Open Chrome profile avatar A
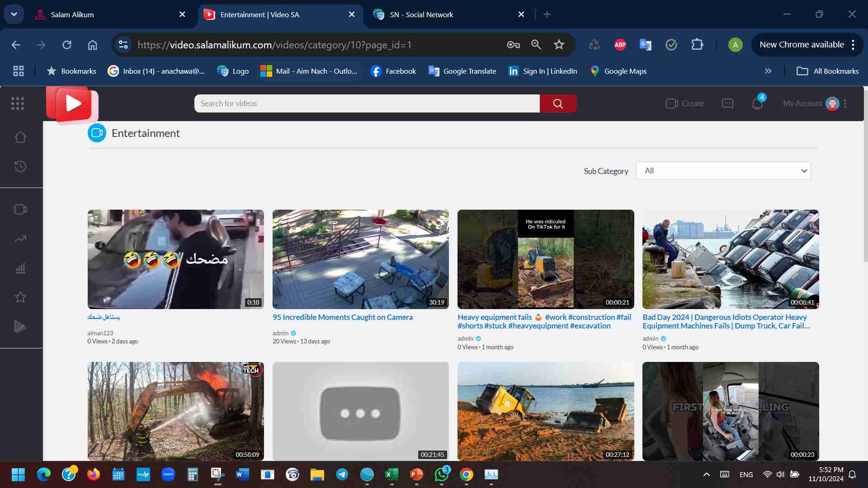The width and height of the screenshot is (868, 488). [x=735, y=45]
